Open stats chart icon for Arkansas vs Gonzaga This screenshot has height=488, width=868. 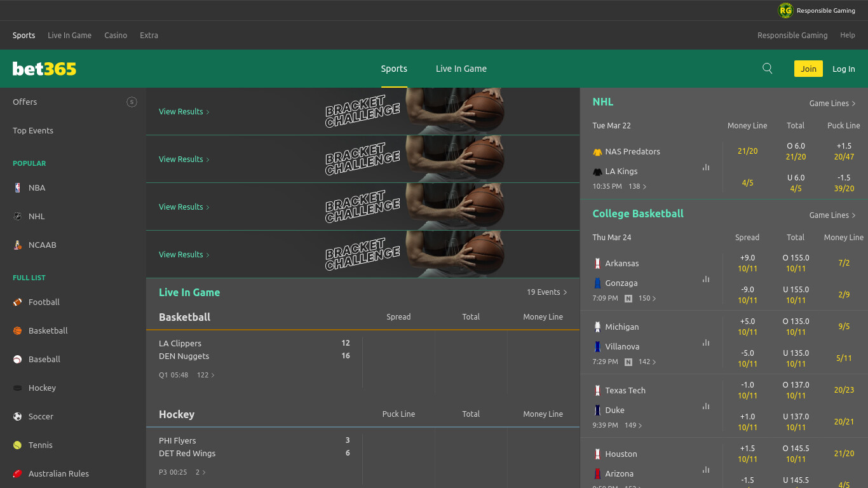706,279
